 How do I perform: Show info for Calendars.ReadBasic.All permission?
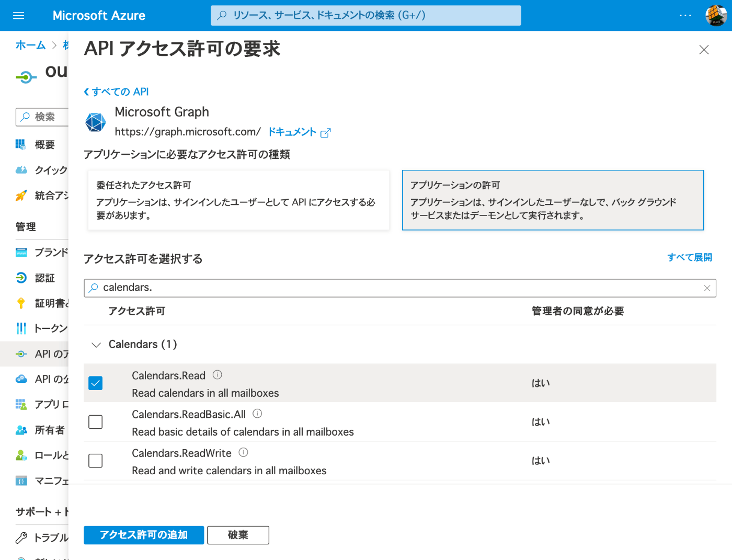(257, 414)
